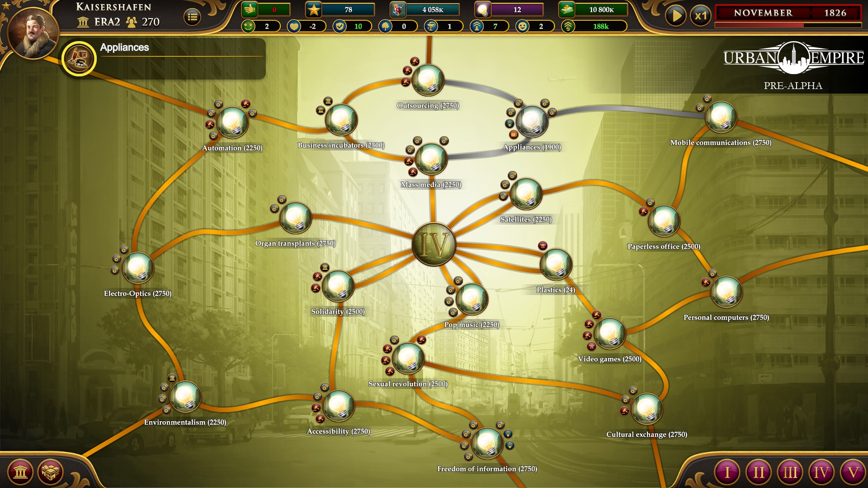
Task: Click the treasury money stack icon
Action: pos(566,10)
